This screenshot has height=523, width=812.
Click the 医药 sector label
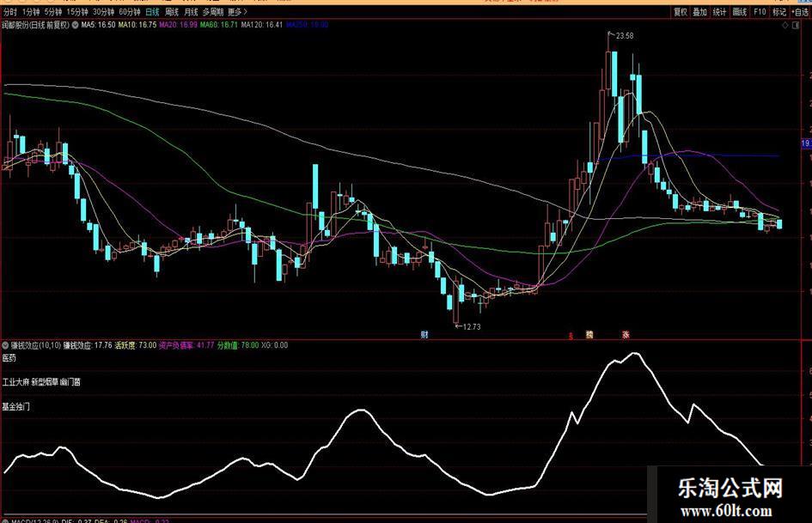(x=9, y=358)
